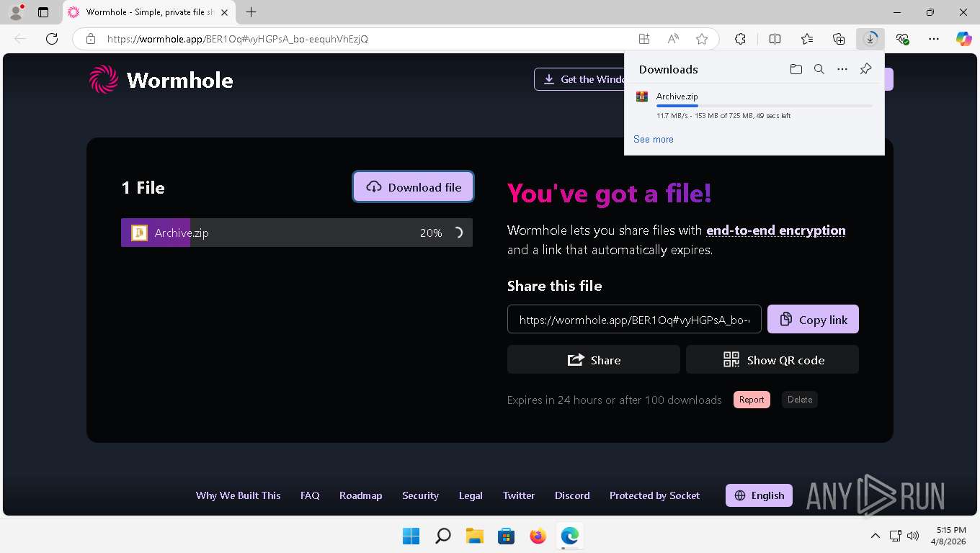Image resolution: width=980 pixels, height=553 pixels.
Task: Open the Copilot sidebar
Action: tap(964, 39)
